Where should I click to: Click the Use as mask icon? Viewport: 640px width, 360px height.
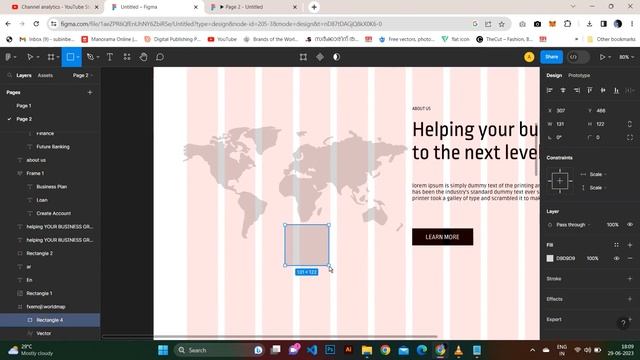(x=336, y=57)
